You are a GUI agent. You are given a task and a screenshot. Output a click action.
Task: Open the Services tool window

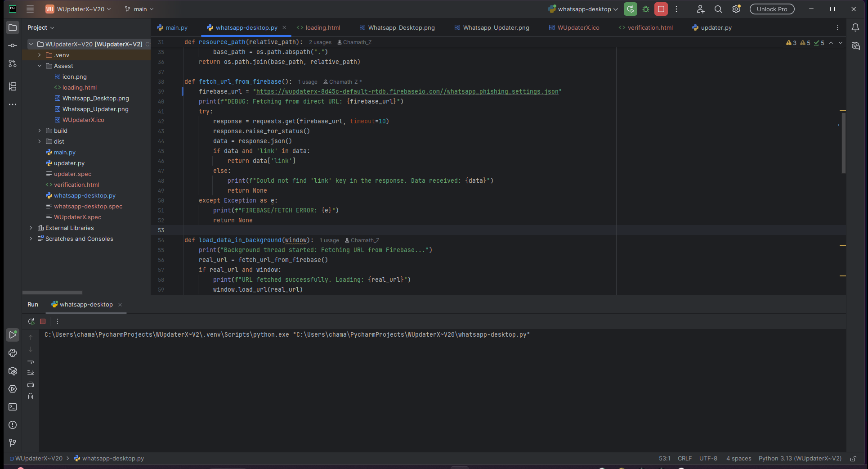click(x=13, y=389)
